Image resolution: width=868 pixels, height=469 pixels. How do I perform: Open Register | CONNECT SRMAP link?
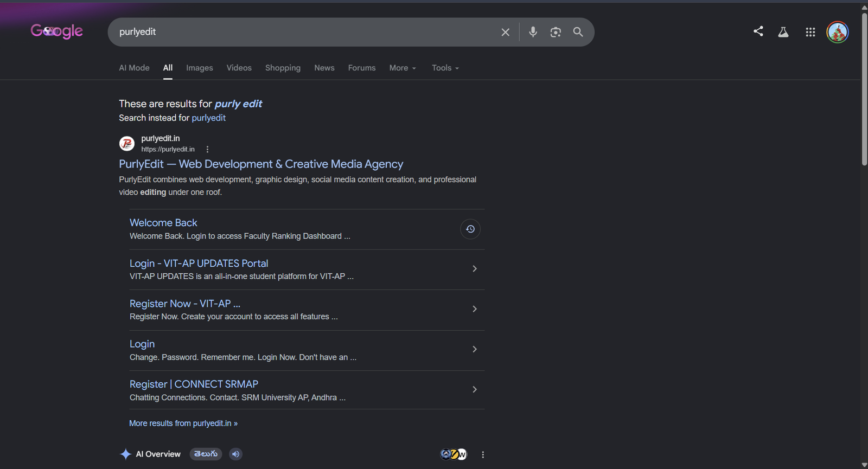coord(194,384)
